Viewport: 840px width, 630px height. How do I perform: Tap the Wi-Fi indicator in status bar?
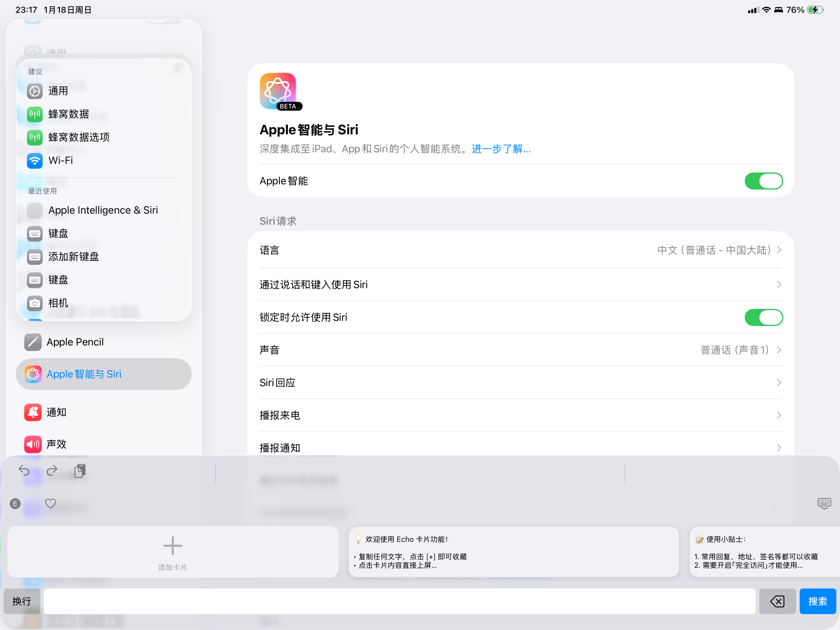[x=766, y=10]
